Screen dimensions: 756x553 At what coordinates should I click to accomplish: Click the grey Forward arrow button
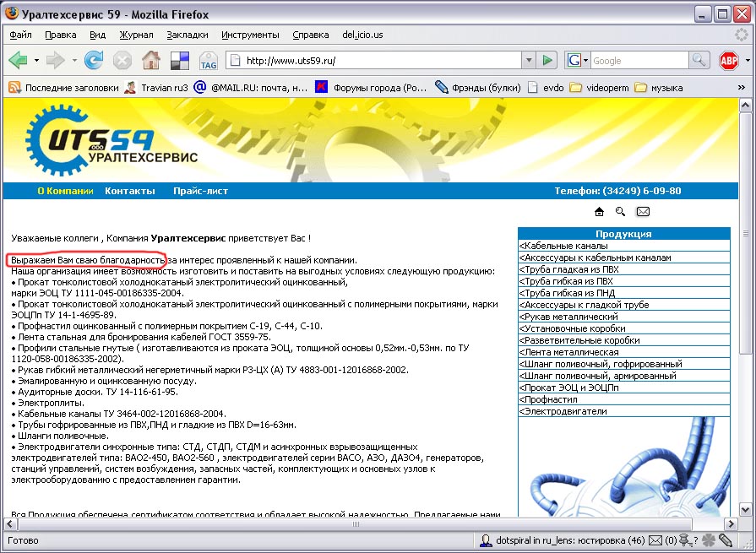click(56, 61)
